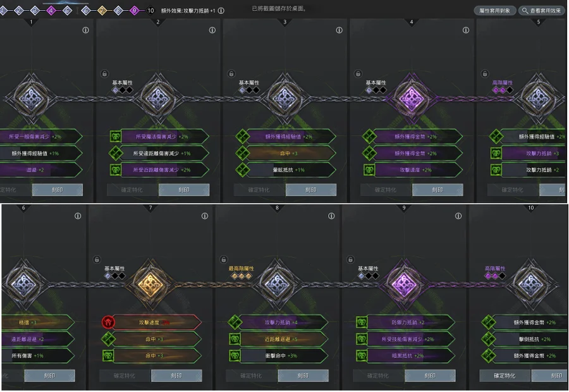
Task: Open the info icon in slot 2 panel
Action: tap(212, 30)
